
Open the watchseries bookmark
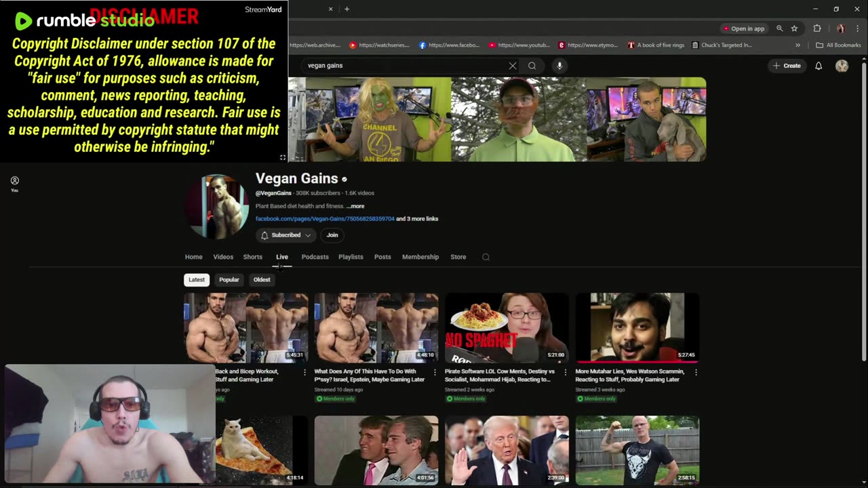point(379,45)
